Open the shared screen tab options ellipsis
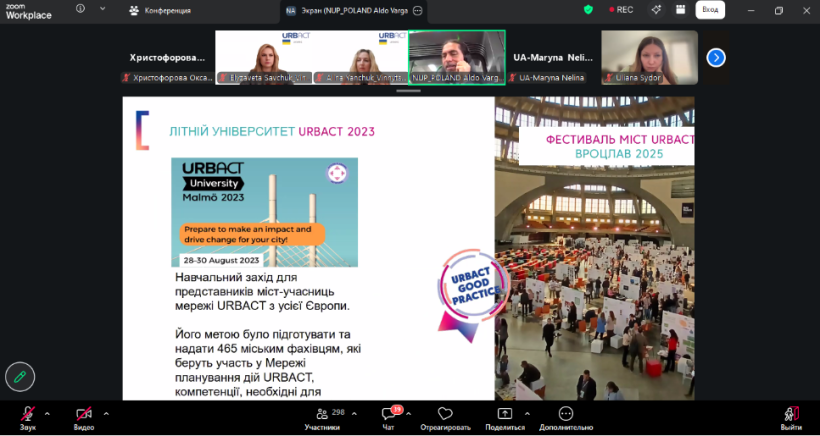Screen dimensions: 820x436 [418, 10]
